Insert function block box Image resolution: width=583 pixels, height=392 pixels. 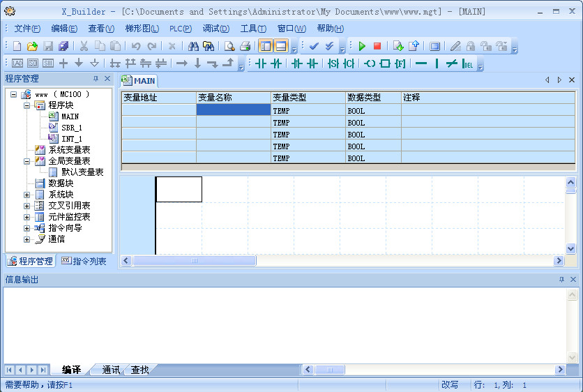pos(385,63)
